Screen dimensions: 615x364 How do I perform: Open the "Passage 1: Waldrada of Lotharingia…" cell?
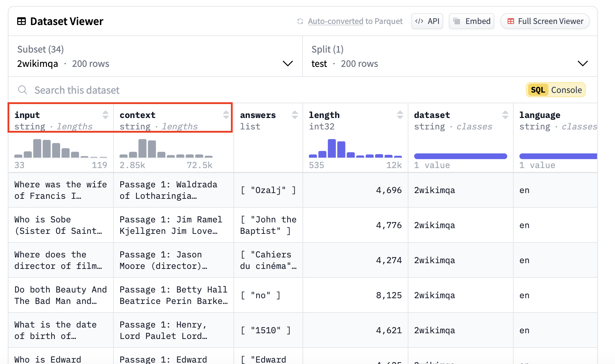(x=174, y=190)
